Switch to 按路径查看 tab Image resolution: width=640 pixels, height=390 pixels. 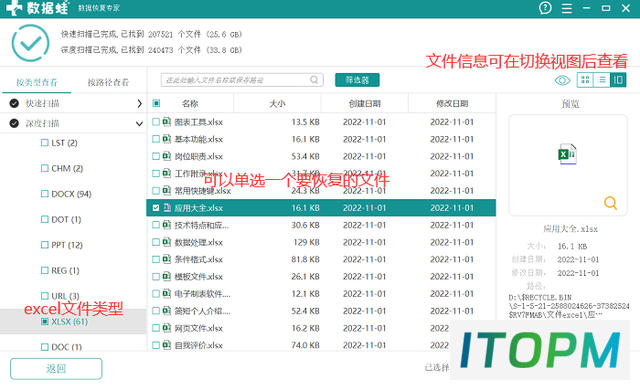coord(108,82)
